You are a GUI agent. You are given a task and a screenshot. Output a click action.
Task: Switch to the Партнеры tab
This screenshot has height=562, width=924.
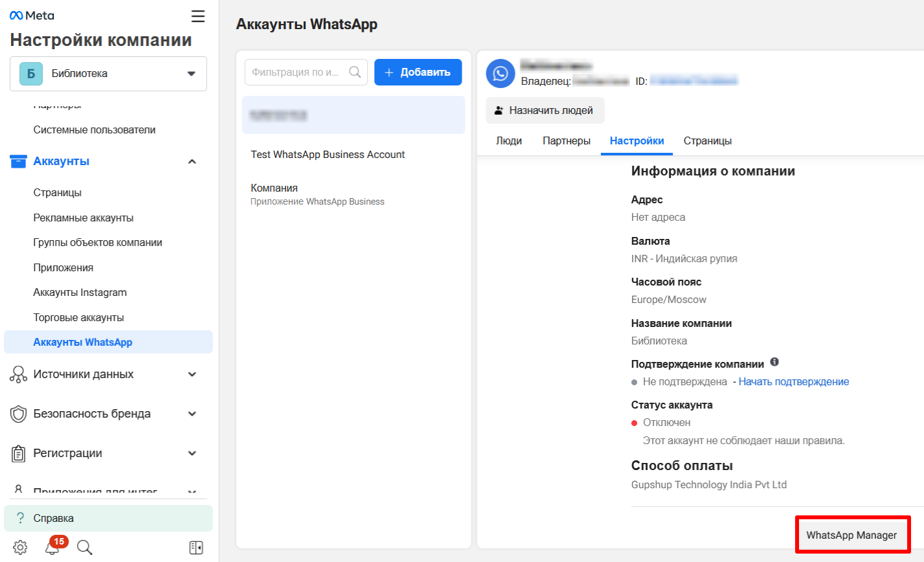(566, 141)
